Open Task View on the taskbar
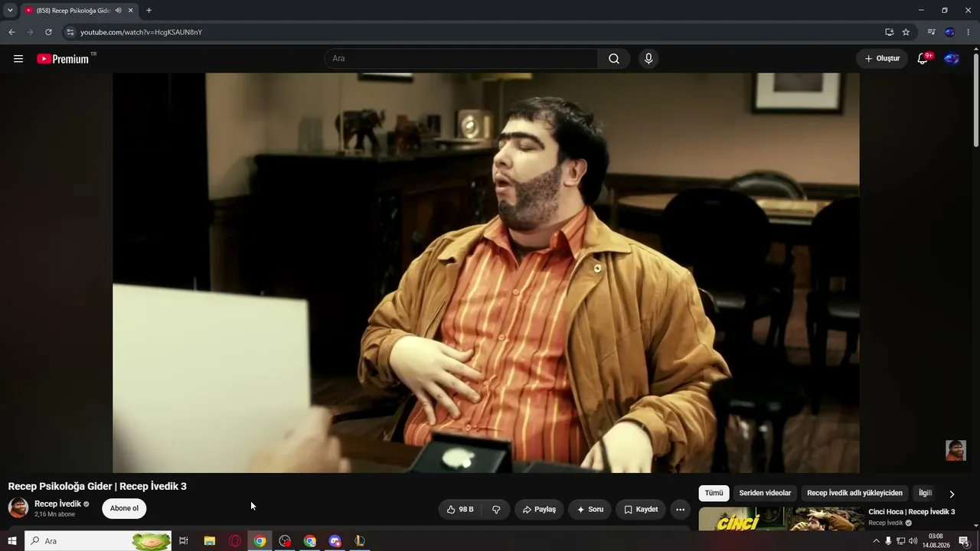This screenshot has width=980, height=551. (184, 541)
